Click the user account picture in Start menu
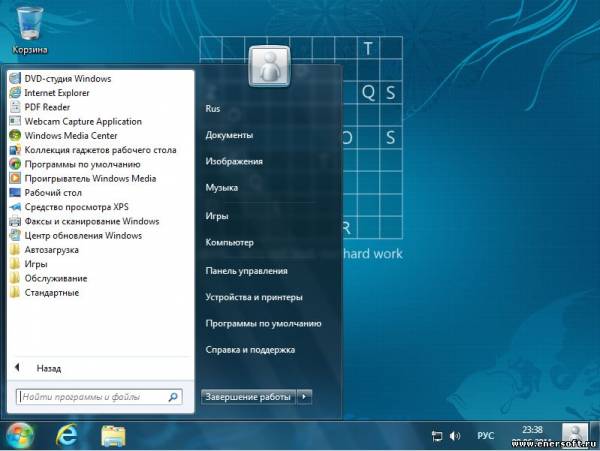 [x=269, y=66]
